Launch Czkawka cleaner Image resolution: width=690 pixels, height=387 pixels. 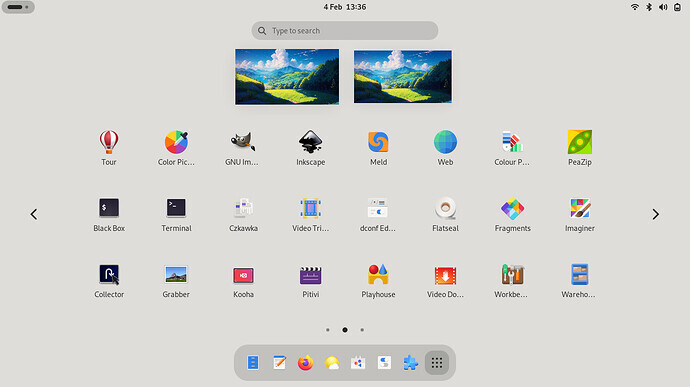[243, 214]
